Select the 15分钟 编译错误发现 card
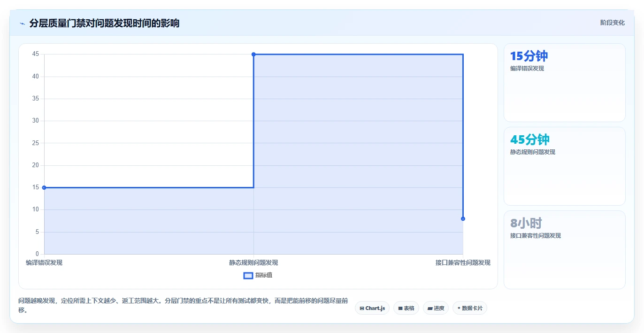 564,83
